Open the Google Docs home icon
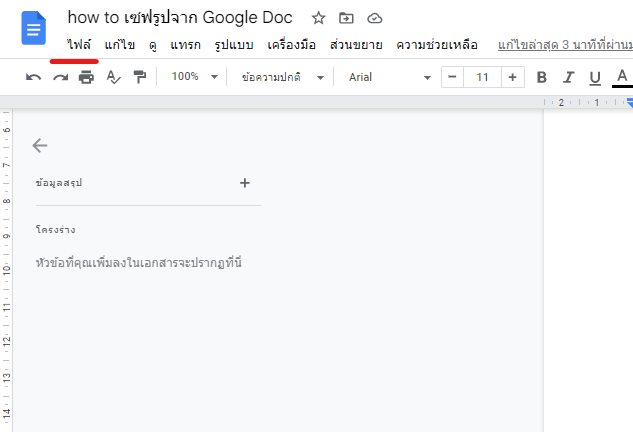Screen dimensions: 633x432 click(x=34, y=28)
